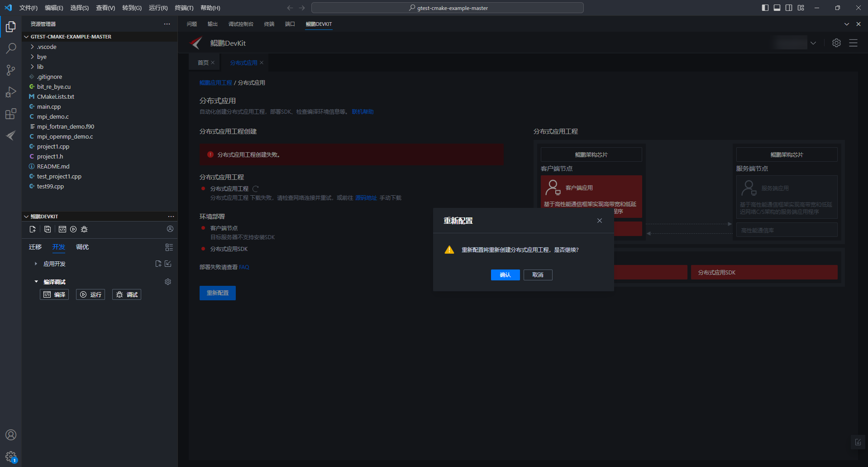Viewport: 868px width, 467px height.
Task: Switch to the 调试控制台 panel tab
Action: pos(241,24)
